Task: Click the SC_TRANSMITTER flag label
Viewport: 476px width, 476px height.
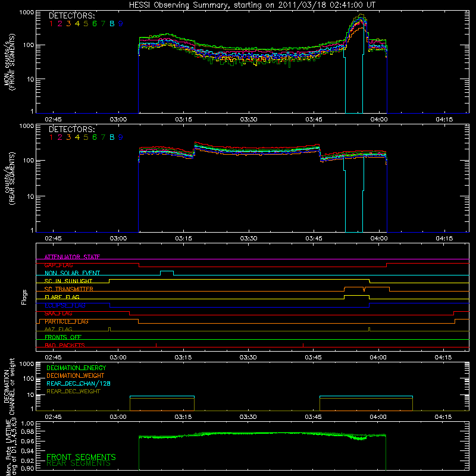Action: coord(69,289)
